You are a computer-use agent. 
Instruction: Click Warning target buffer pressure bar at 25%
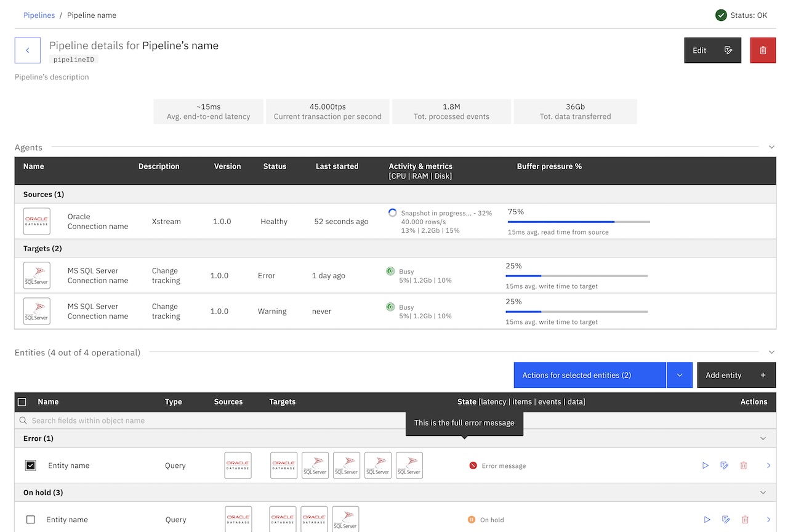pyautogui.click(x=577, y=312)
